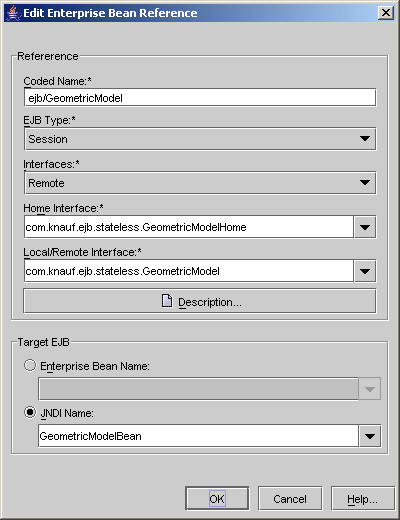Open Help for this dialog
Image resolution: width=400 pixels, height=520 pixels.
click(x=363, y=499)
